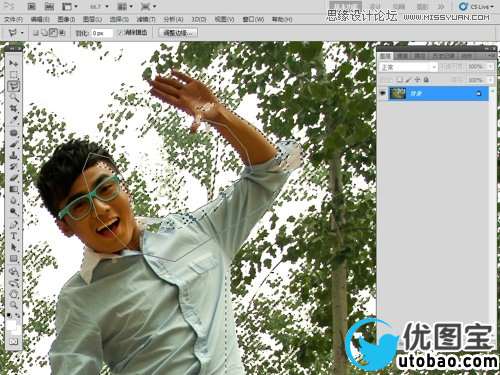Launch Mini Bridge from the application bar
This screenshot has height=375, width=500.
(49, 6)
